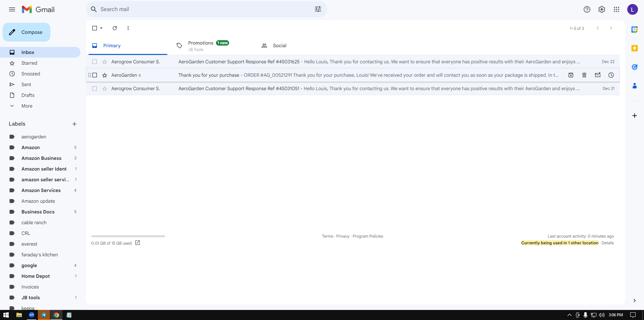Screen dimensions: 644x320
Task: Create a new label with plus icon
Action: tap(74, 124)
